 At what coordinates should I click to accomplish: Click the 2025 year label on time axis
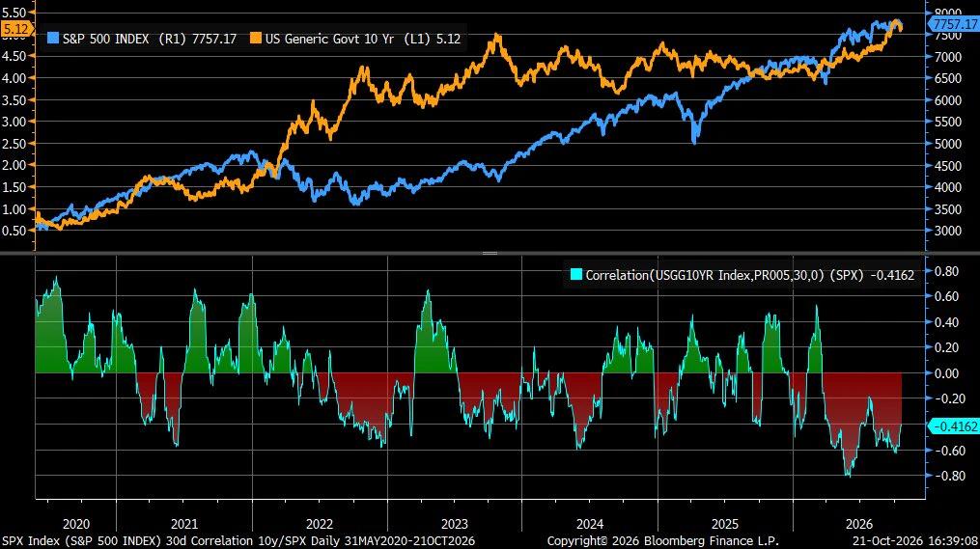tap(725, 524)
